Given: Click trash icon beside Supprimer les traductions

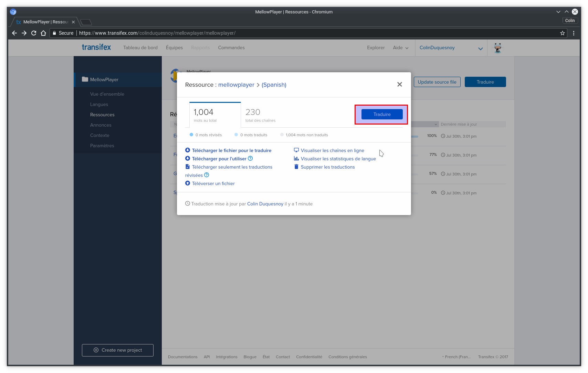Looking at the screenshot, I should [296, 167].
